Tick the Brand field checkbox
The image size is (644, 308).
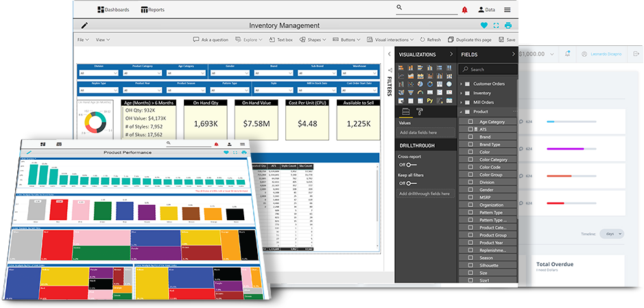470,137
